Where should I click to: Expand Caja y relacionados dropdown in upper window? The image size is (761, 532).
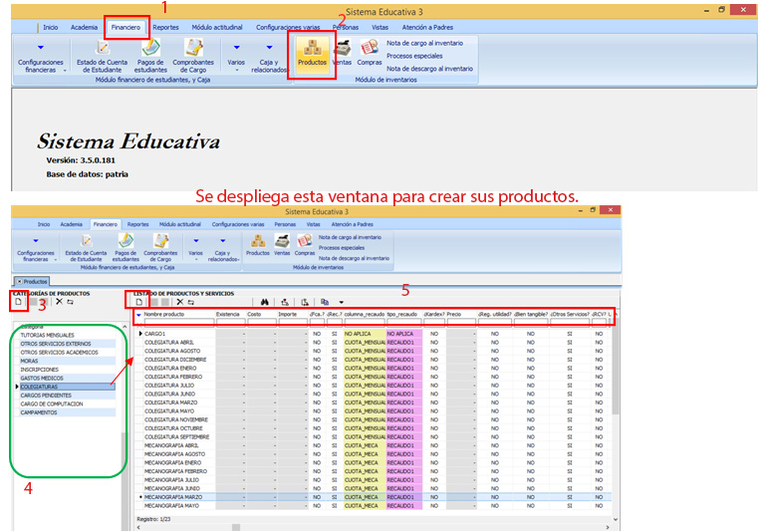coord(269,57)
